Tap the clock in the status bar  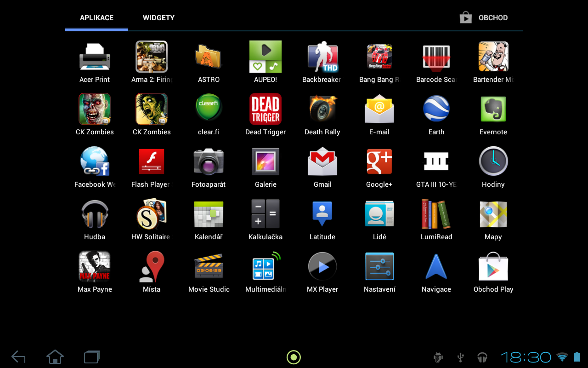click(525, 357)
